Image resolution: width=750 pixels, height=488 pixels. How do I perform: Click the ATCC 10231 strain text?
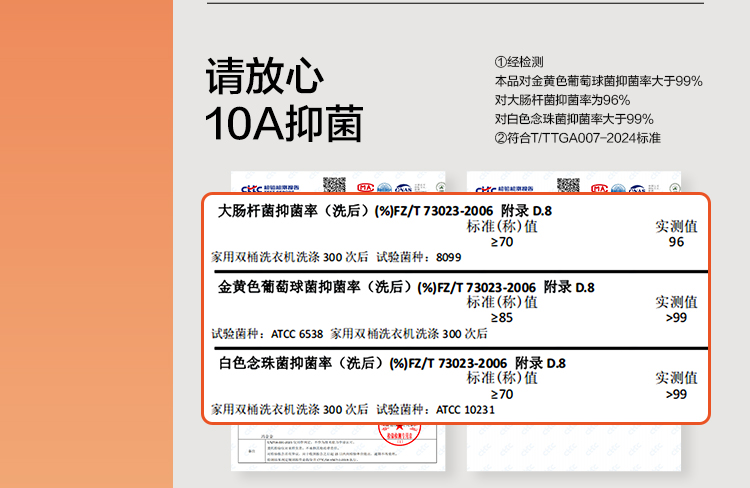click(x=465, y=410)
